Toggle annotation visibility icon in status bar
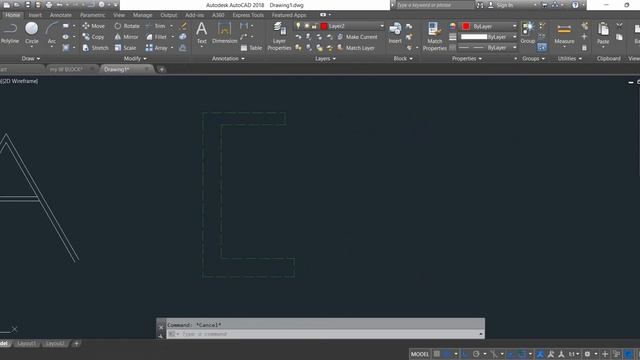 540,354
